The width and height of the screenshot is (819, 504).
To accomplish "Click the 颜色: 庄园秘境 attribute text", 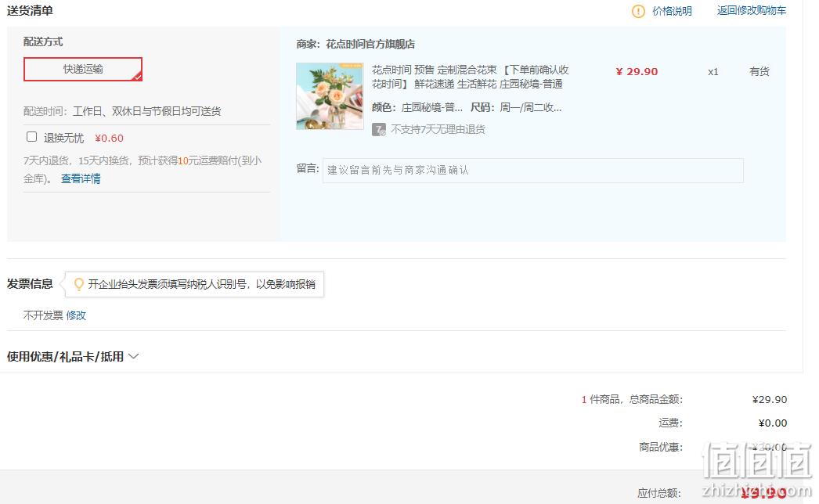I will (417, 107).
